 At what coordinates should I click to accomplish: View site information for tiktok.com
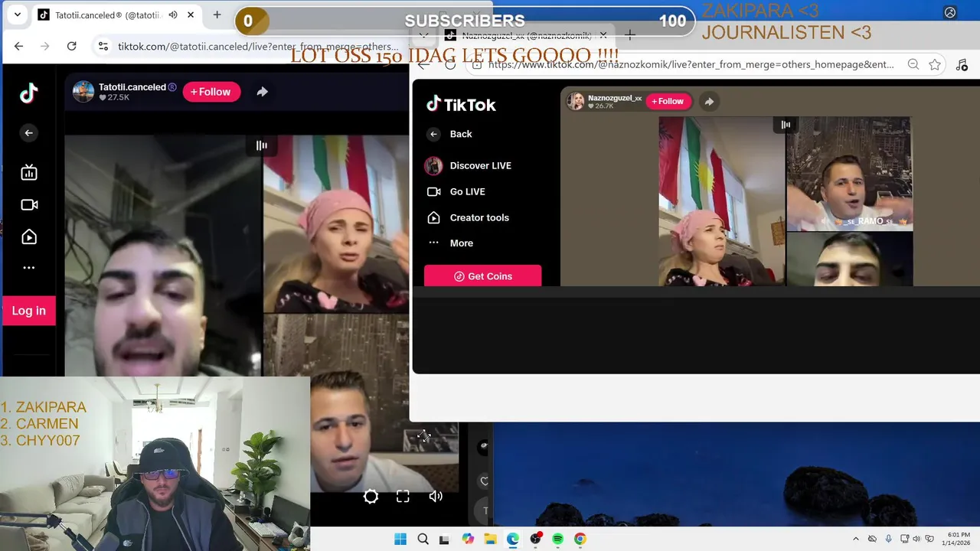103,46
